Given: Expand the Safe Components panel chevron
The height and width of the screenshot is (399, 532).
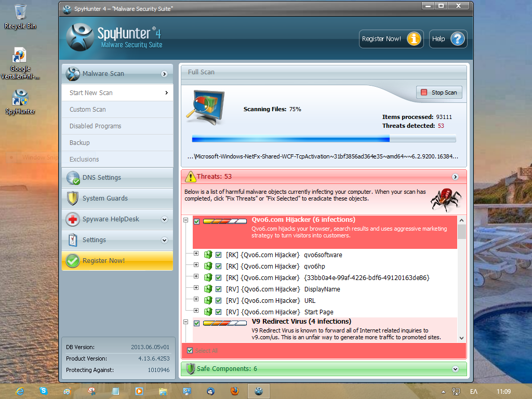Looking at the screenshot, I should [455, 369].
